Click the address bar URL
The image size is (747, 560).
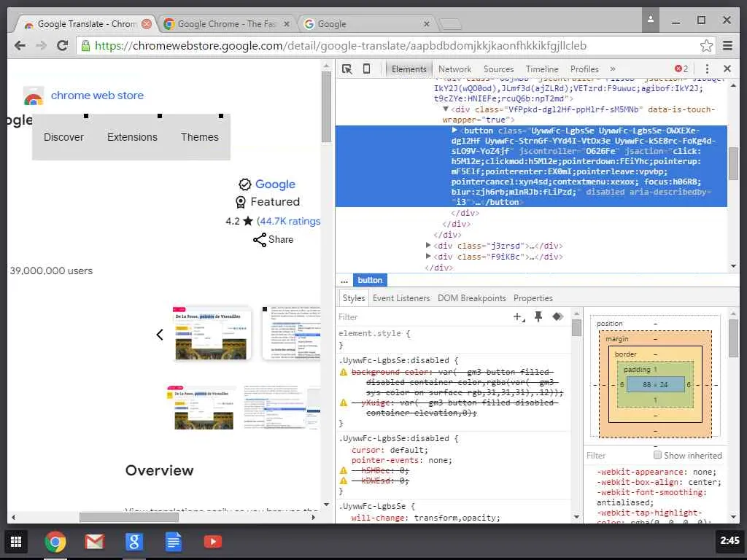click(340, 46)
